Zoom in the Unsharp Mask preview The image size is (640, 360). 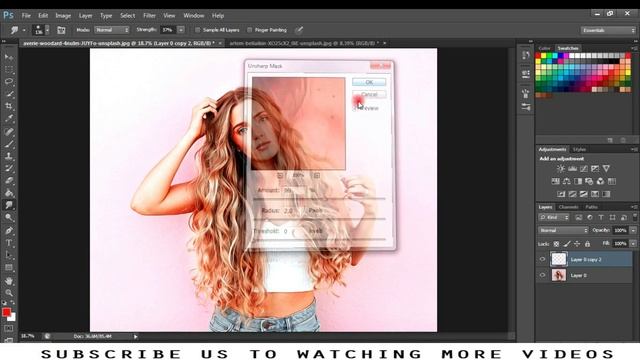point(316,176)
